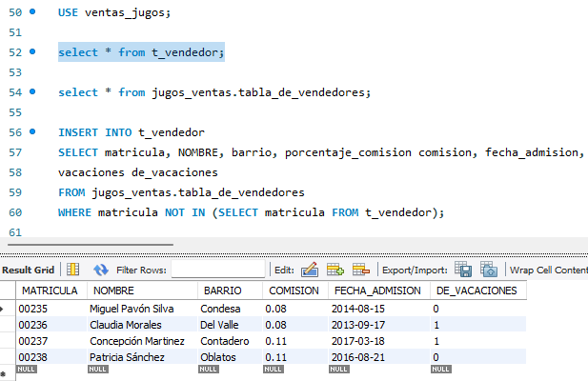The width and height of the screenshot is (588, 381).
Task: Place cursor in 'USE ventas_jugos;' statement
Action: click(114, 12)
